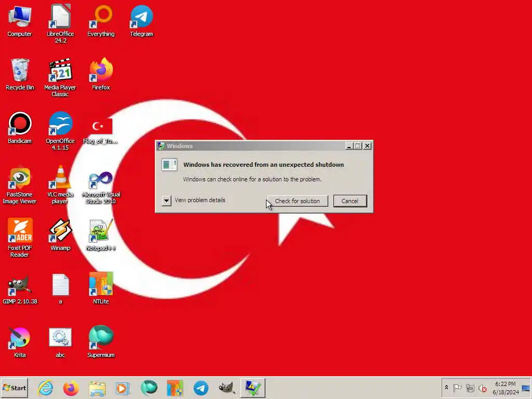The width and height of the screenshot is (532, 399).
Task: Select Microsoft Visual Studio 2010 shortcut
Action: [101, 187]
